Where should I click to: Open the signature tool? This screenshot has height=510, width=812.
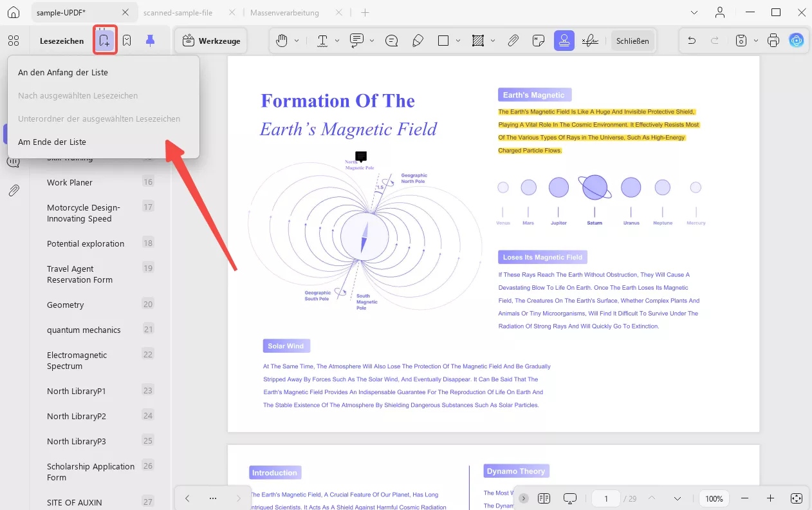click(589, 41)
